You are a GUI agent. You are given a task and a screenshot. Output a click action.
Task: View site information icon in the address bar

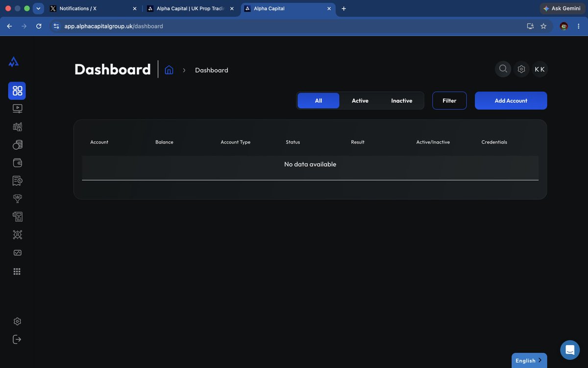56,26
